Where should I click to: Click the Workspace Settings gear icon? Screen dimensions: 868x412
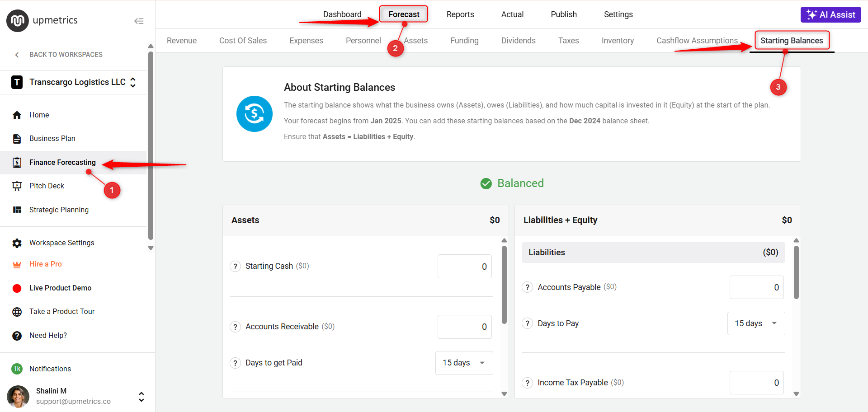click(x=17, y=243)
